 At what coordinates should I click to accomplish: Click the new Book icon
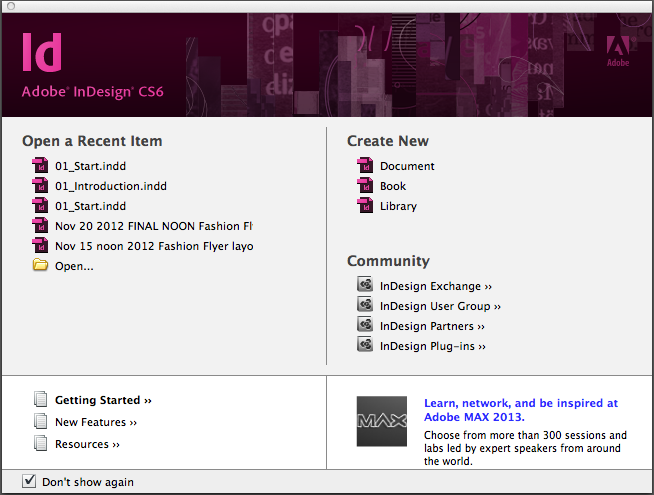pyautogui.click(x=365, y=186)
